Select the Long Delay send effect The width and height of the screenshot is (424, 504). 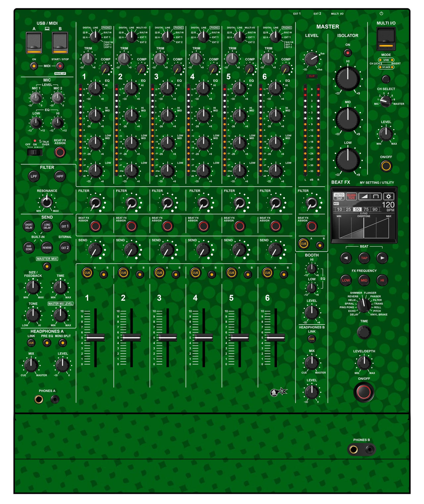(47, 226)
